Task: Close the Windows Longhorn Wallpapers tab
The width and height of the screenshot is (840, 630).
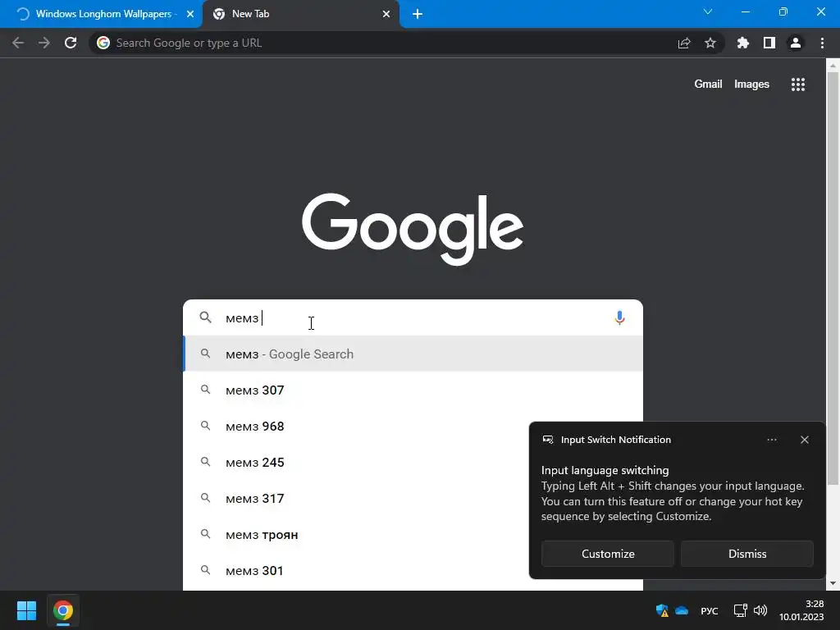Action: (190, 14)
